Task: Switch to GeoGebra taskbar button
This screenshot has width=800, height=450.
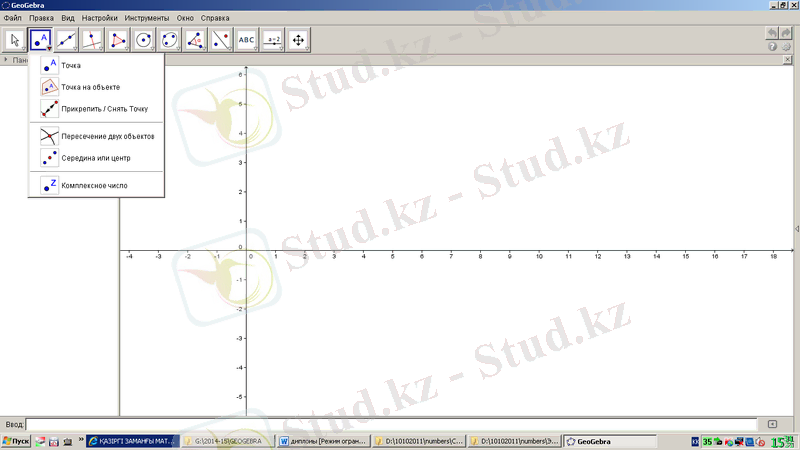Action: tap(610, 441)
